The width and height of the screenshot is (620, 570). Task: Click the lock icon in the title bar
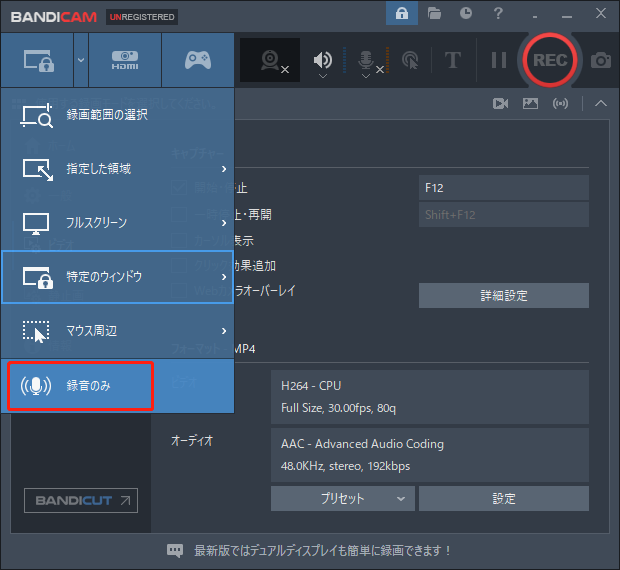(402, 14)
